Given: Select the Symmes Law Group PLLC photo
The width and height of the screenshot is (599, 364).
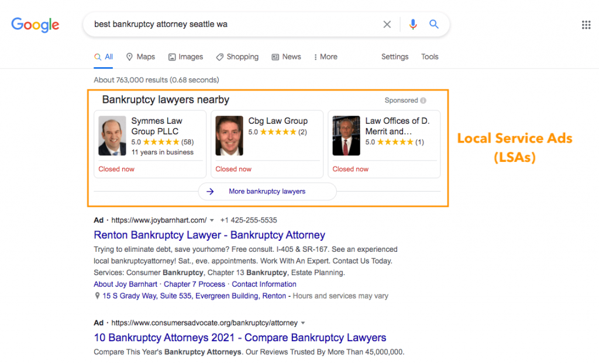Looking at the screenshot, I should coord(112,136).
